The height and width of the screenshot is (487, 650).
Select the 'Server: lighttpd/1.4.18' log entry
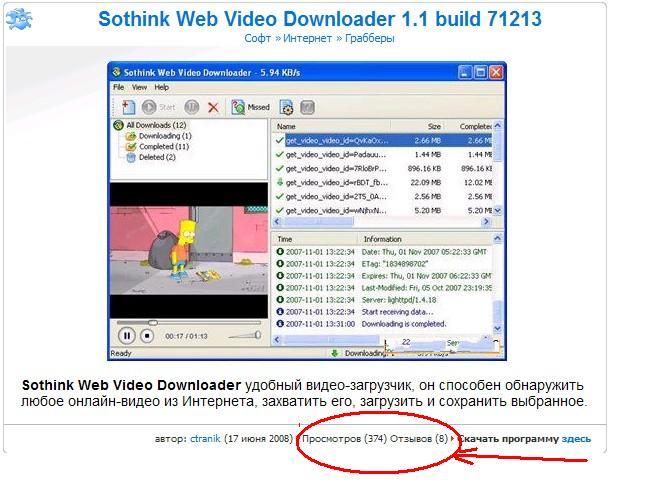pos(383,300)
